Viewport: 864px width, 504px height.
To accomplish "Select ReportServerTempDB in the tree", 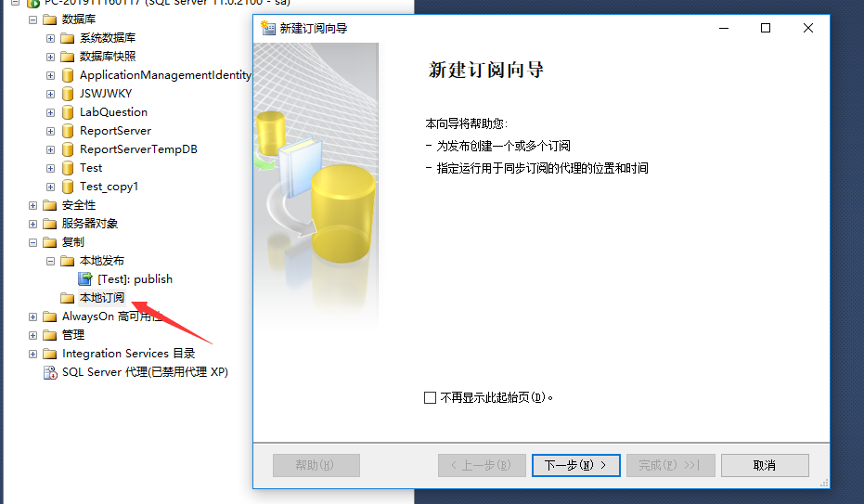I will (138, 149).
